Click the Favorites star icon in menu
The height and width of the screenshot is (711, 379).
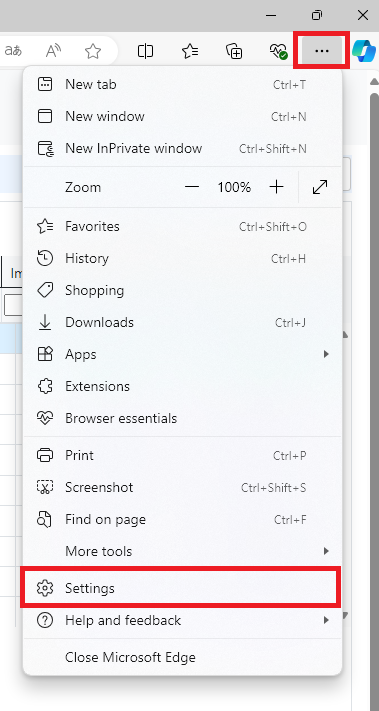44,226
